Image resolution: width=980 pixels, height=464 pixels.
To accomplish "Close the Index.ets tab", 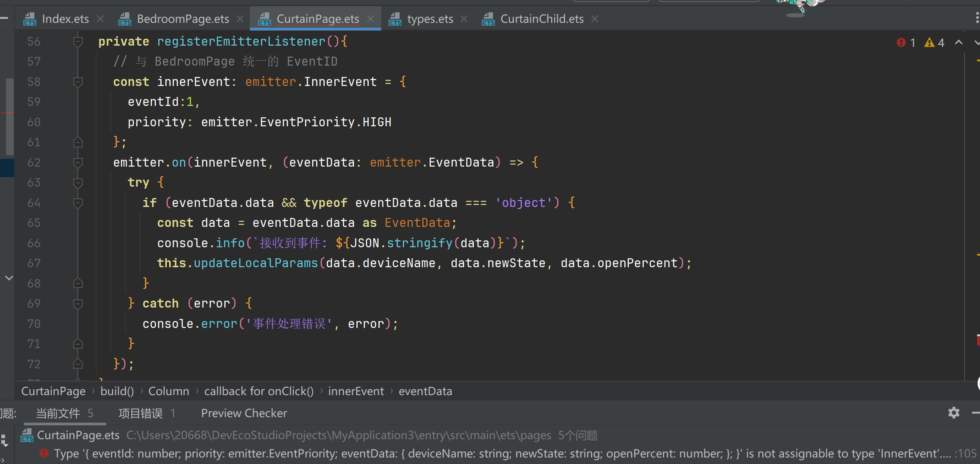I will point(101,19).
